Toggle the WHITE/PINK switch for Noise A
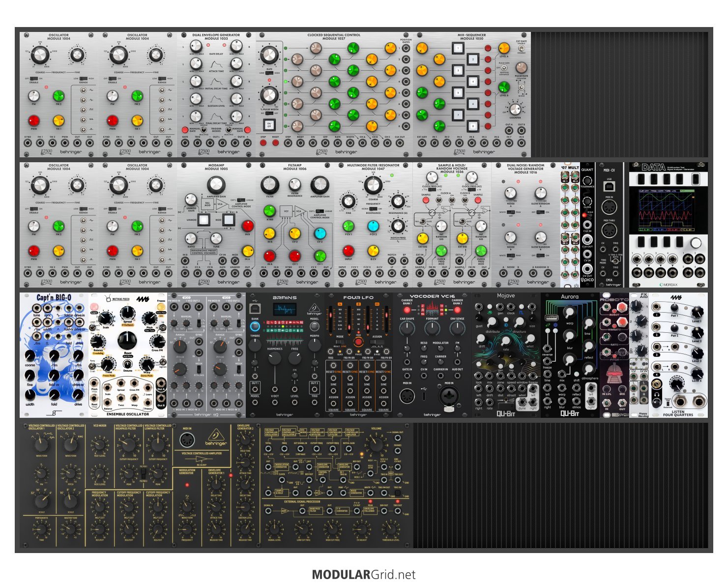 [x=511, y=212]
